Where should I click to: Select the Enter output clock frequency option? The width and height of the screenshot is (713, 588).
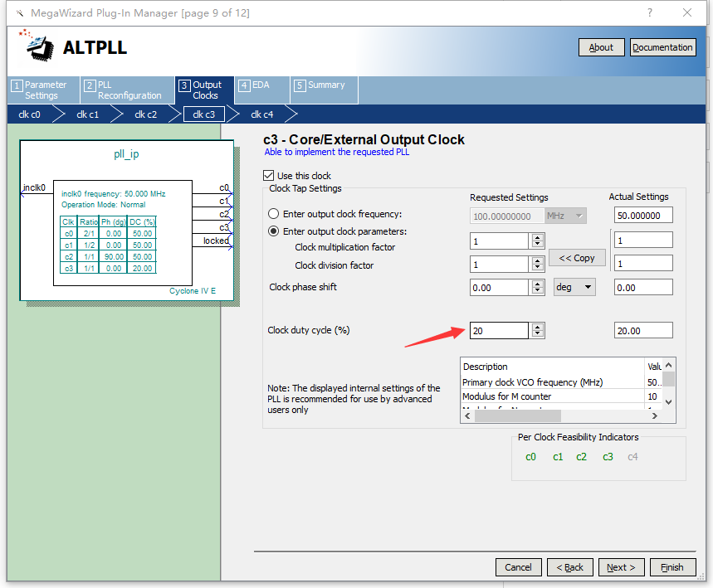[x=273, y=214]
